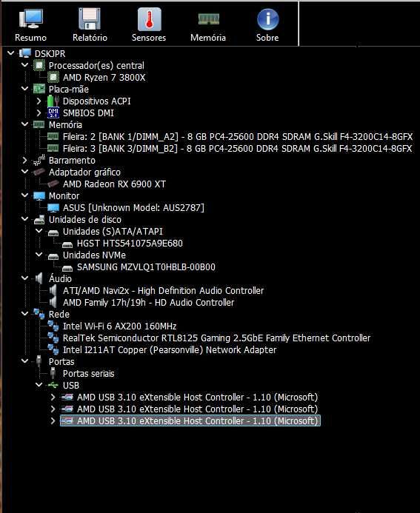420x513 pixels.
Task: Select AMD Ryzen 7 3800X entry
Action: pos(104,78)
